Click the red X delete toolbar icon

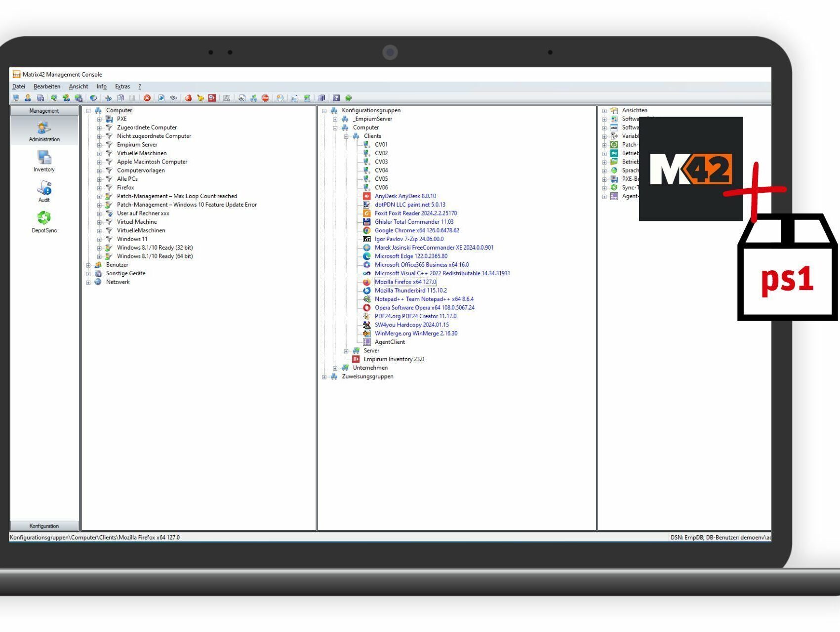coord(147,98)
